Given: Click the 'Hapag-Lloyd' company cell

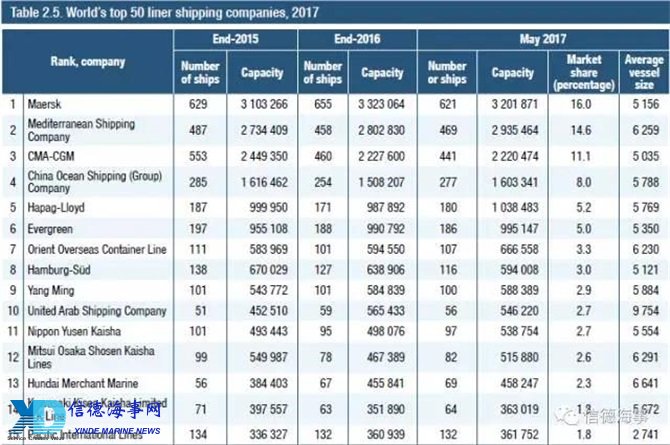Looking at the screenshot, I should point(56,208).
